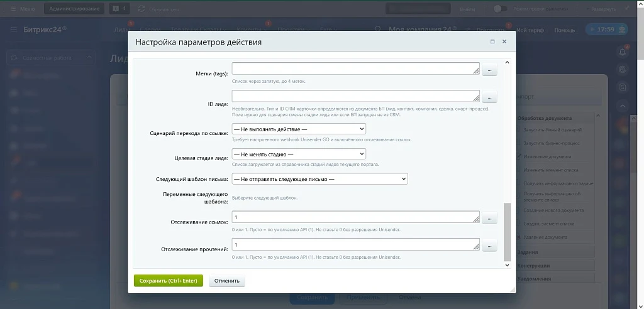Open the Помощь link
Image resolution: width=644 pixels, height=309 pixels.
pyautogui.click(x=564, y=30)
